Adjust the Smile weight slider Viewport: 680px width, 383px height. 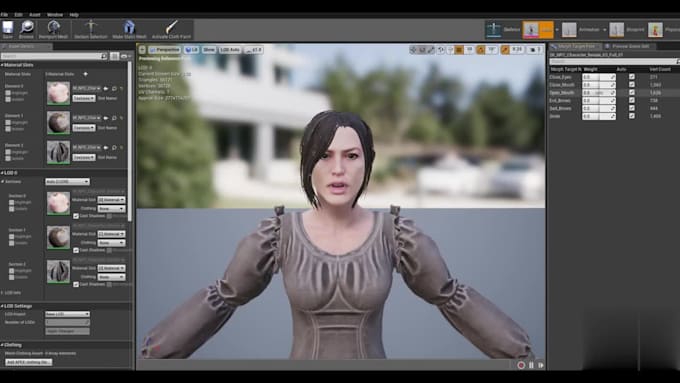(x=598, y=116)
